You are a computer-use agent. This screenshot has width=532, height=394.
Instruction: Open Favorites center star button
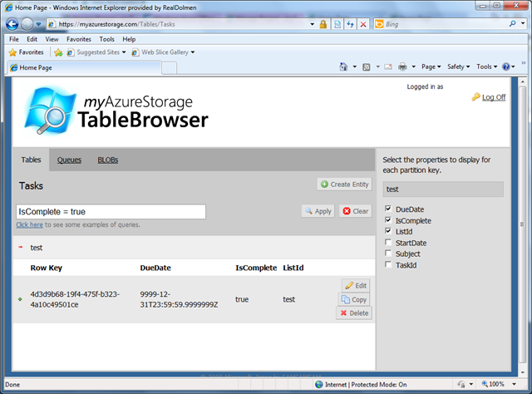coord(26,52)
